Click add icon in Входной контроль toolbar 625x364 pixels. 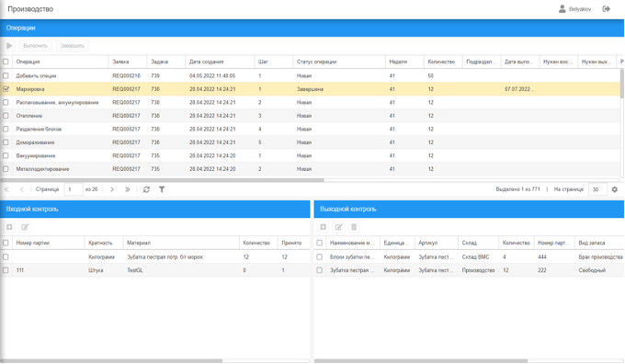click(9, 227)
